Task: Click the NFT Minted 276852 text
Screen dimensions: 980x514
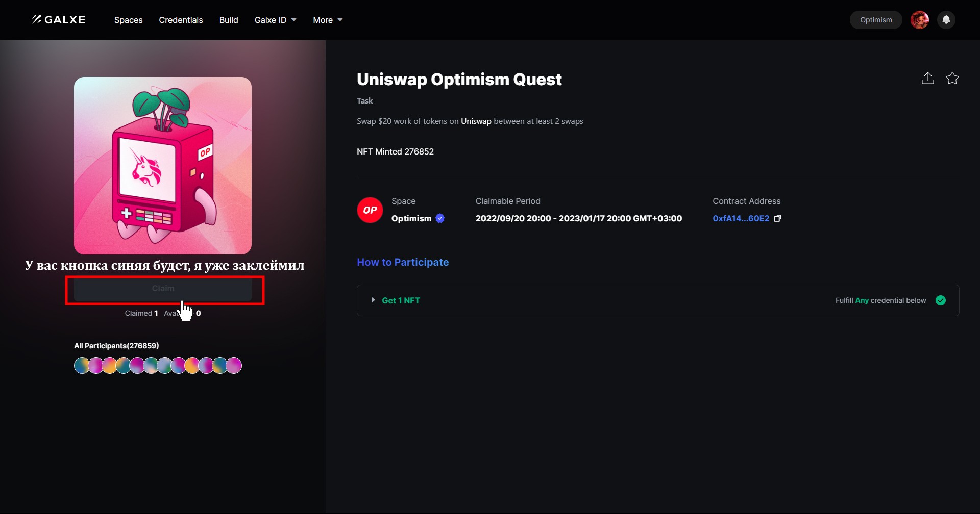Action: pyautogui.click(x=395, y=151)
